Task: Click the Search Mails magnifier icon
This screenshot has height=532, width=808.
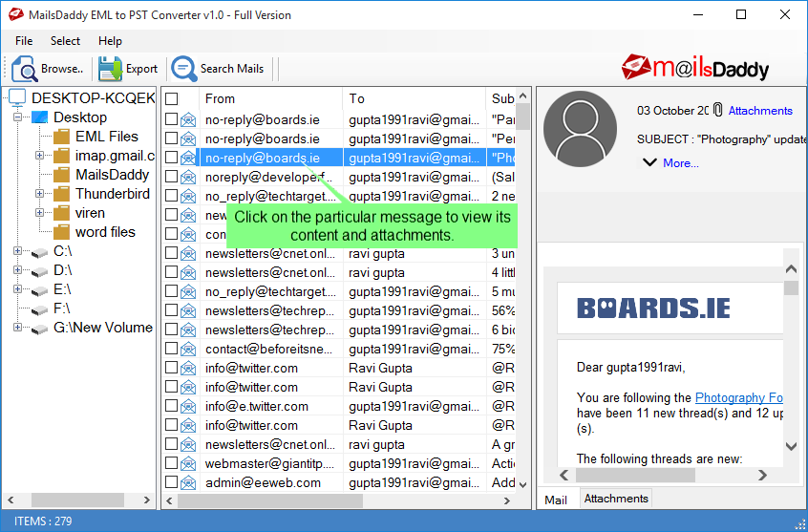Action: tap(184, 69)
